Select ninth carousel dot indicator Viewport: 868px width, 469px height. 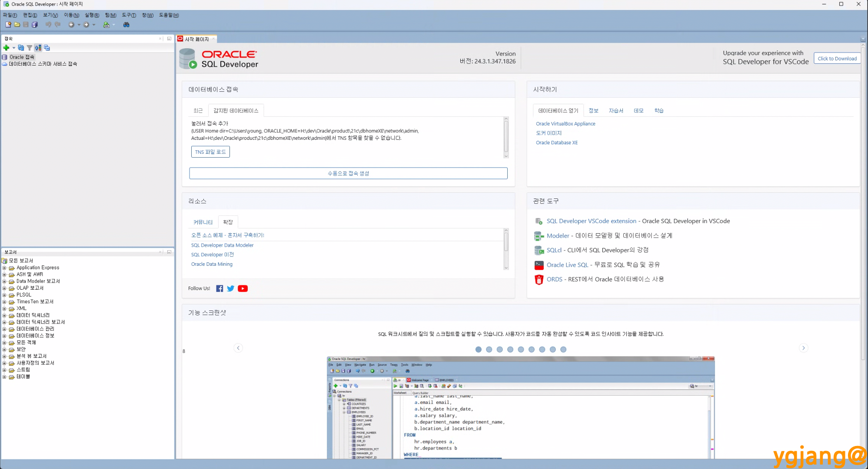tap(563, 350)
